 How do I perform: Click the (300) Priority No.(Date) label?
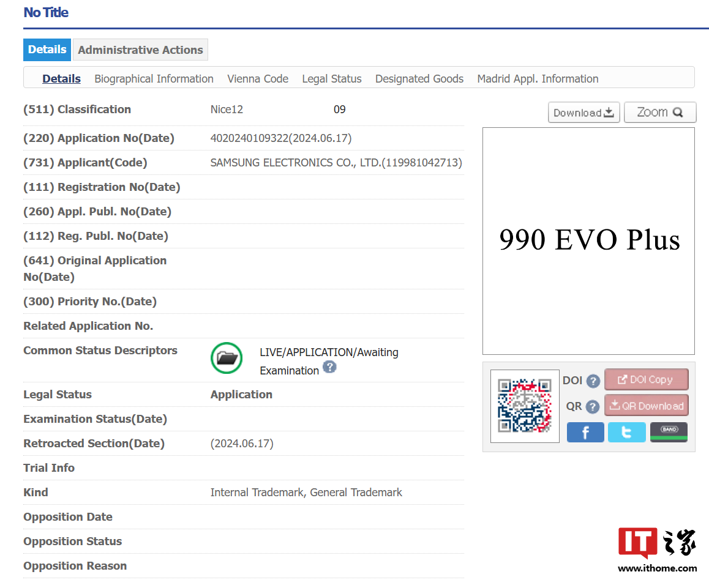point(90,302)
